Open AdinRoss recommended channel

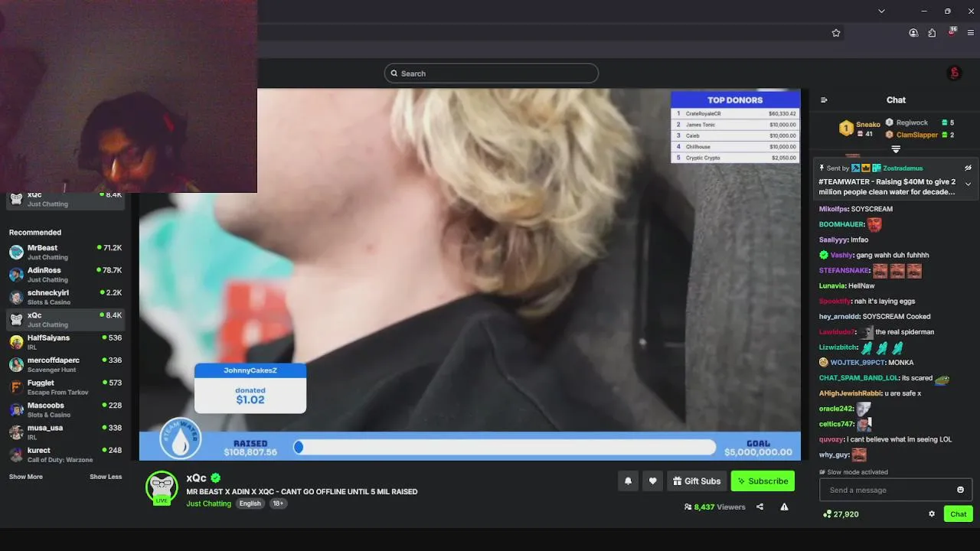pyautogui.click(x=65, y=275)
